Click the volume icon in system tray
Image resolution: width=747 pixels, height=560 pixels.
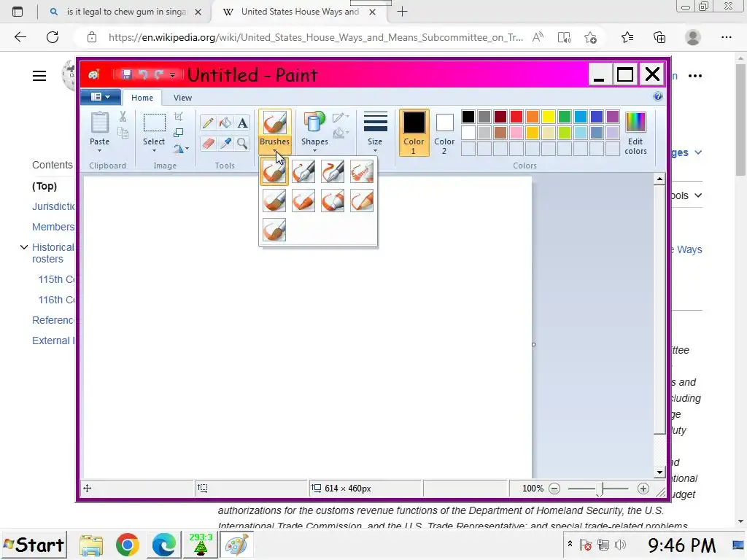(x=620, y=545)
